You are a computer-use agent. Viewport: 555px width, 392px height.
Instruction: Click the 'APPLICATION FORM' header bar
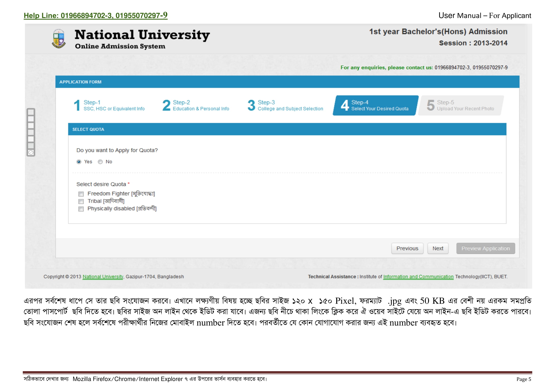click(x=287, y=82)
